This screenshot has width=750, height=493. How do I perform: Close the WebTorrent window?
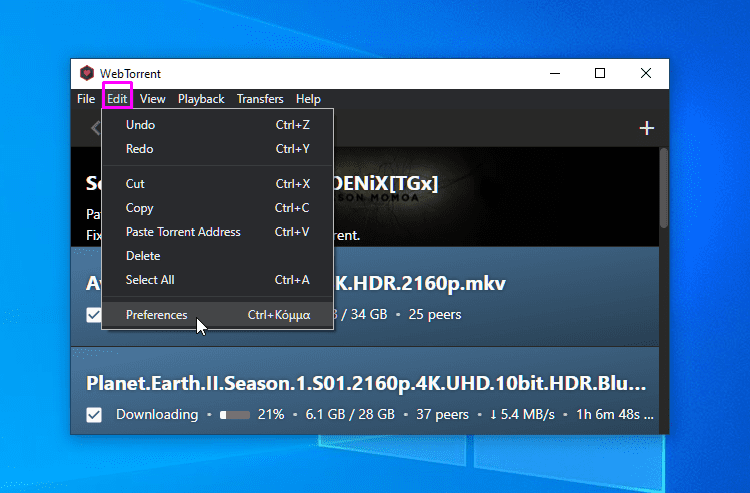646,73
